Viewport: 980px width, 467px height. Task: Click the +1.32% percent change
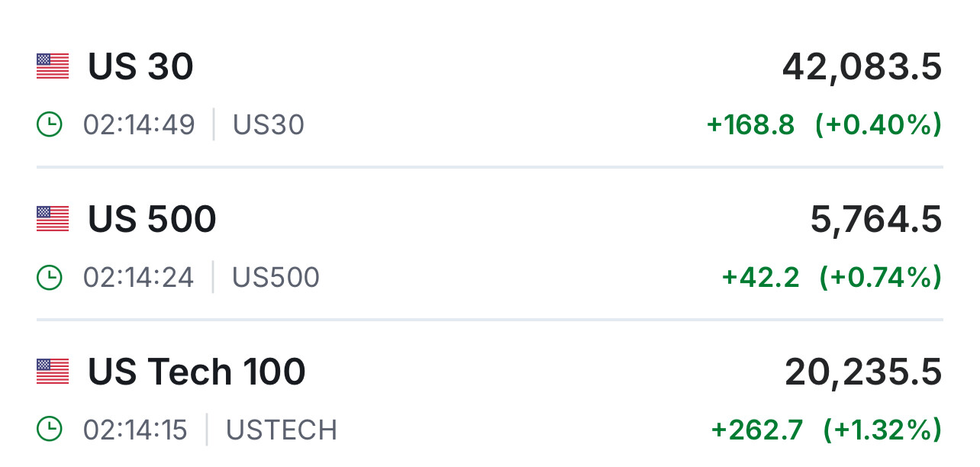[x=882, y=430]
